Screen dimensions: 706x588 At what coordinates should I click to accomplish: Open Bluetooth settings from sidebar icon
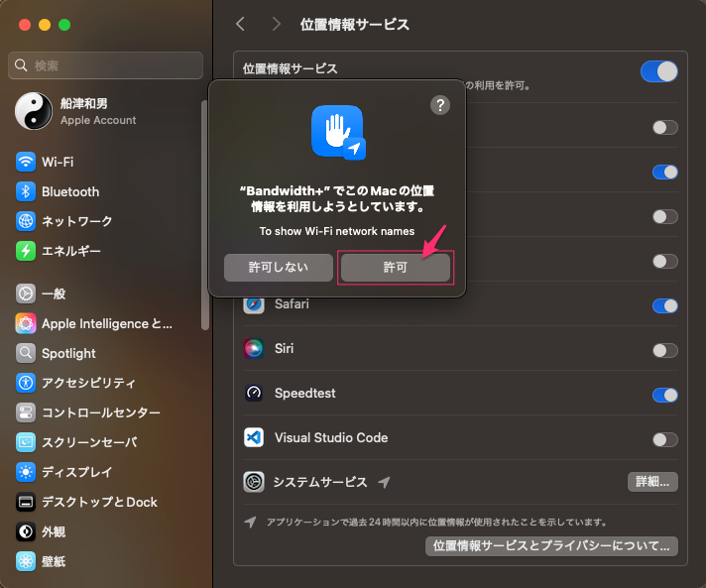coord(26,191)
